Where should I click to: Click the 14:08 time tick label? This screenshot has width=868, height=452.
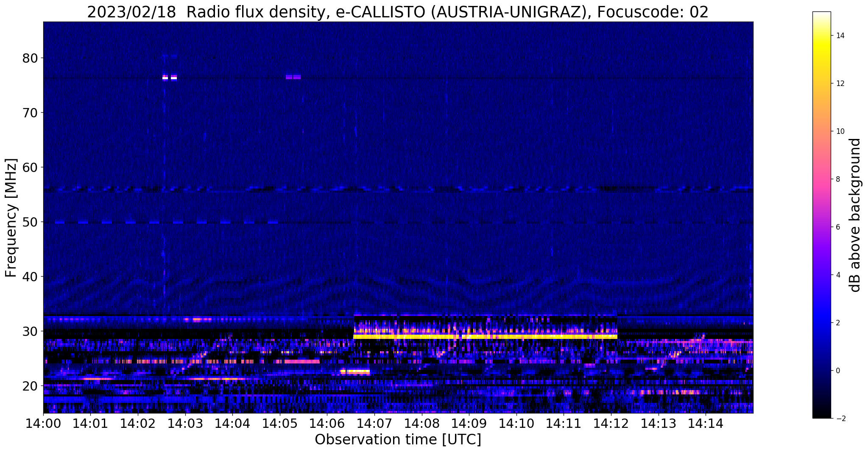click(x=422, y=423)
